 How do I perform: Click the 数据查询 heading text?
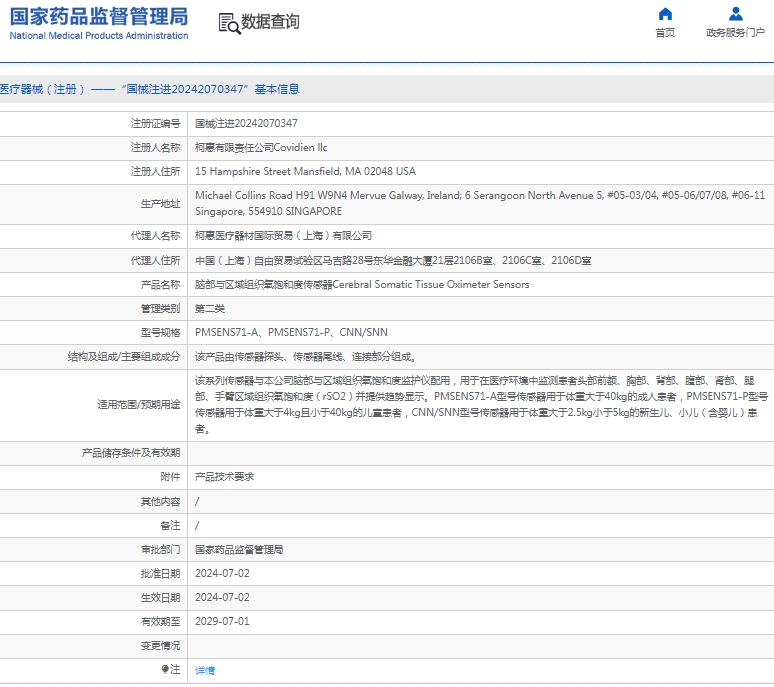[270, 22]
